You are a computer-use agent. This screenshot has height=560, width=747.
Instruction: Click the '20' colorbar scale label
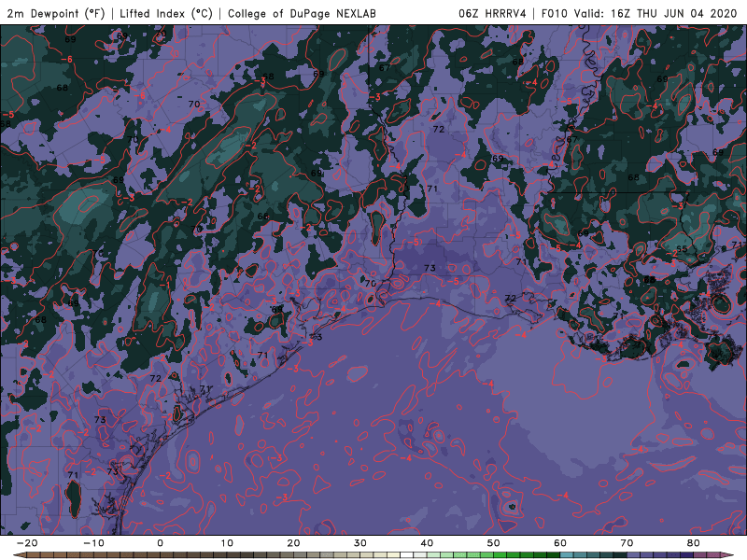pyautogui.click(x=293, y=543)
